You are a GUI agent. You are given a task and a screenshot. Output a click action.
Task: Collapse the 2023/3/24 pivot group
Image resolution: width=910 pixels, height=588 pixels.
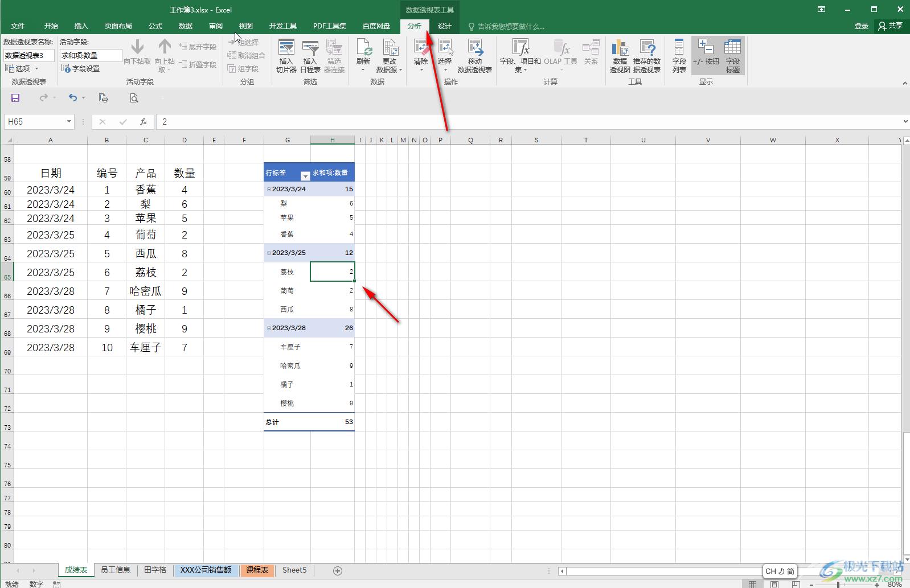coord(269,189)
